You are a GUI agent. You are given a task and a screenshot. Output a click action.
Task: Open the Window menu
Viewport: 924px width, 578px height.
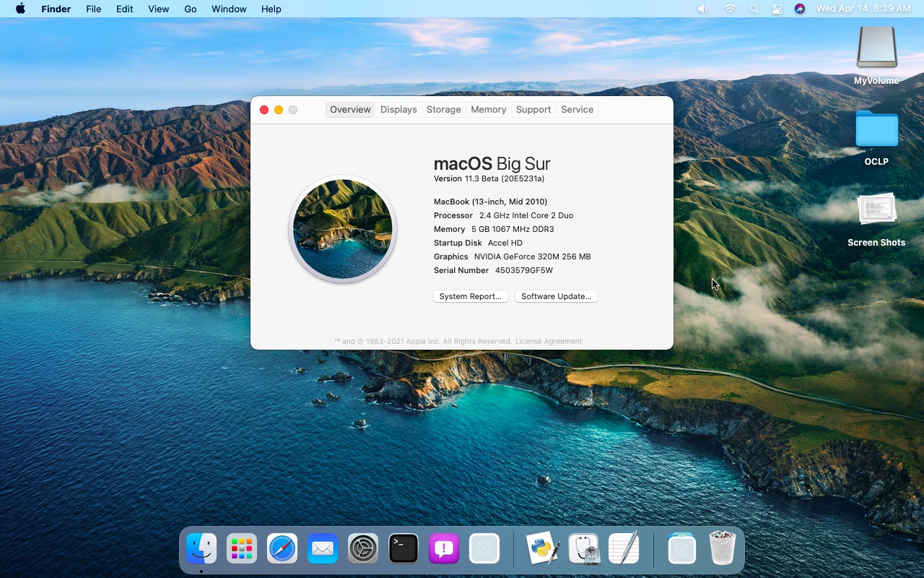229,9
